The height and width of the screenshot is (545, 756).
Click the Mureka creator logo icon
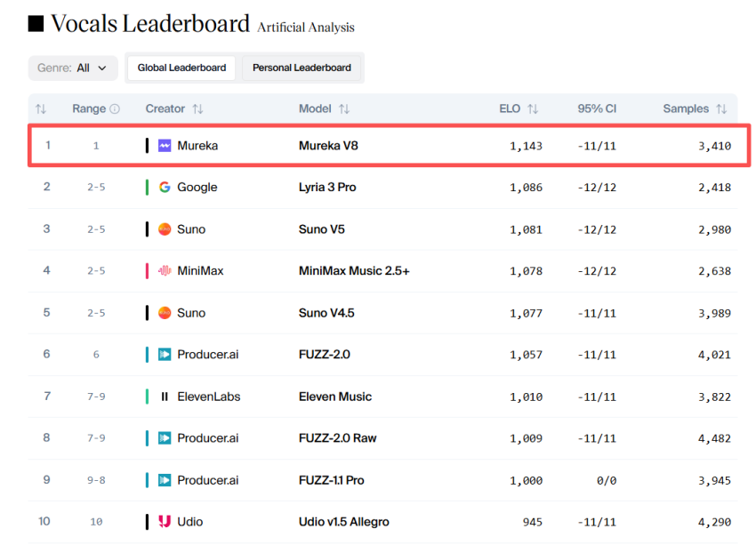point(165,146)
